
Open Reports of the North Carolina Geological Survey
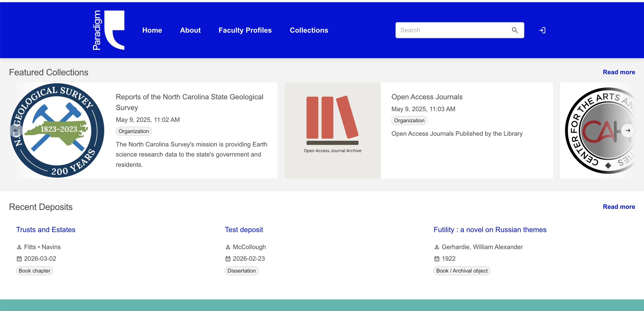(189, 102)
